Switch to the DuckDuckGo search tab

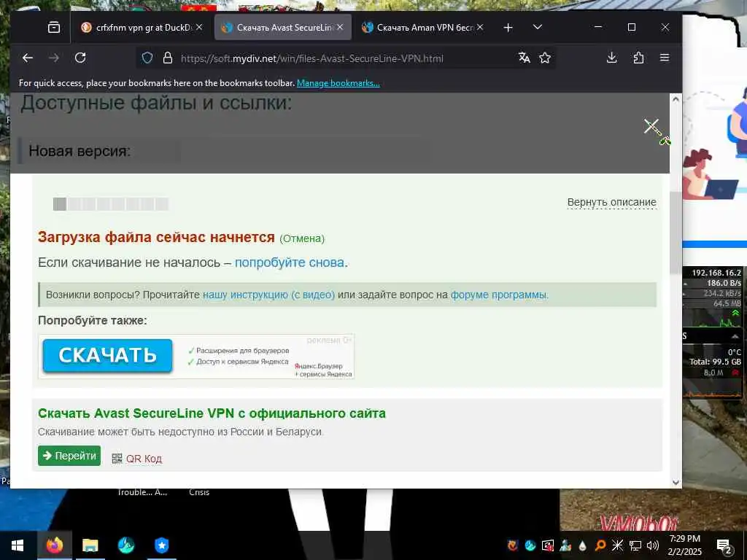click(142, 28)
